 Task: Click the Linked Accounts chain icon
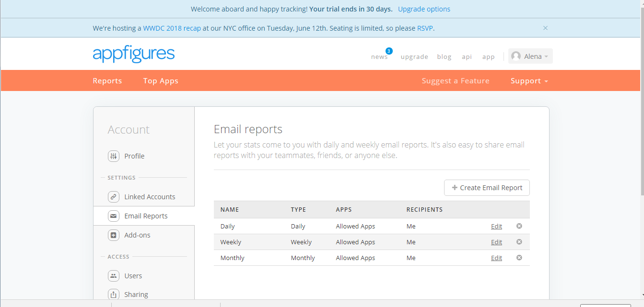pos(114,197)
